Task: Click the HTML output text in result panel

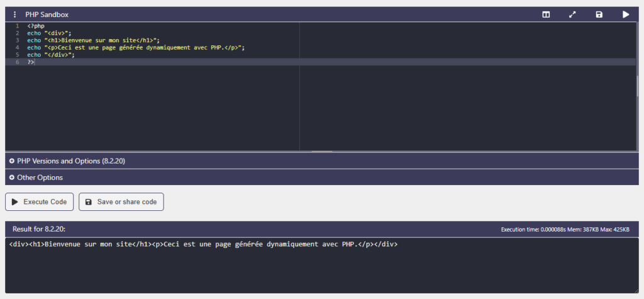Action: (x=203, y=244)
